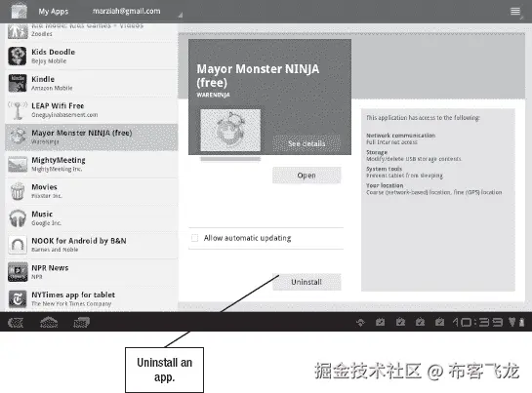Click the Uninstall button

point(307,282)
